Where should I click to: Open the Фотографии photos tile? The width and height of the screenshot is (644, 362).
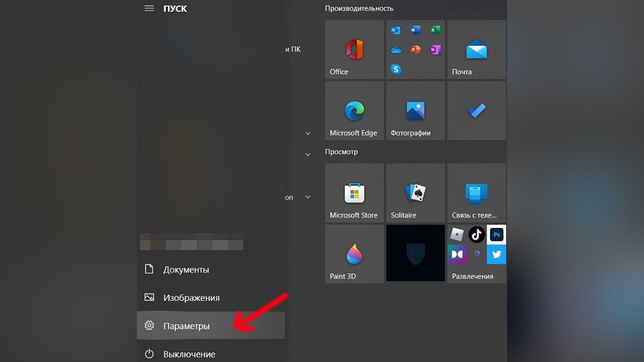[415, 110]
